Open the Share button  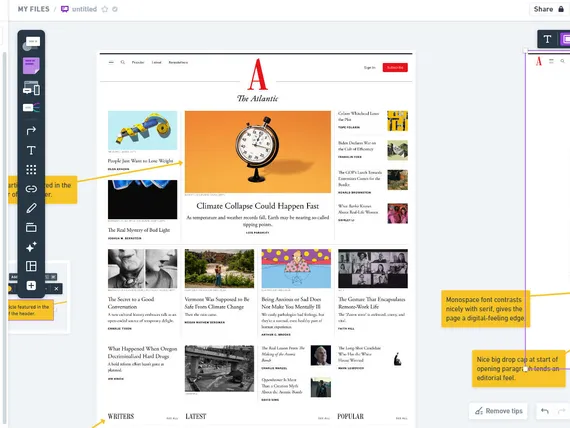pos(549,9)
